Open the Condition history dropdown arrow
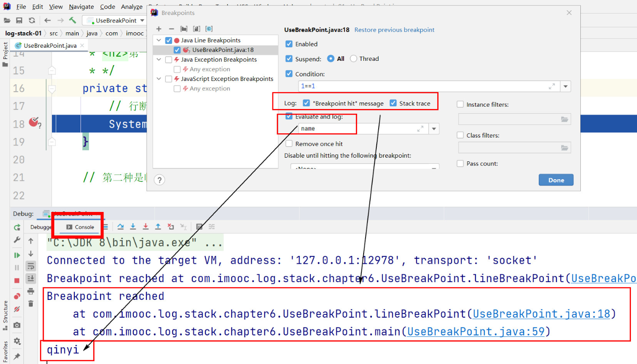The image size is (637, 364). pos(565,87)
